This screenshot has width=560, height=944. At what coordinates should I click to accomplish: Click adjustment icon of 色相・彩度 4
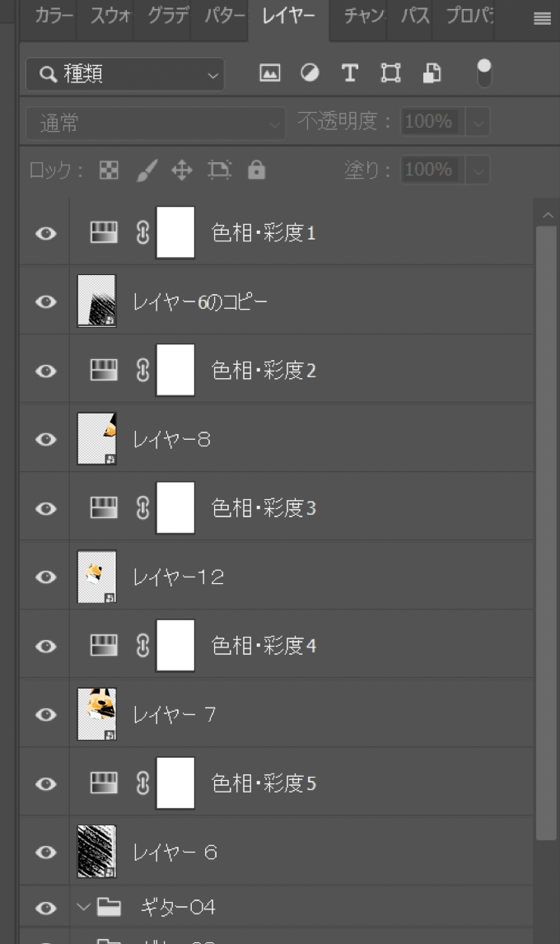click(104, 645)
